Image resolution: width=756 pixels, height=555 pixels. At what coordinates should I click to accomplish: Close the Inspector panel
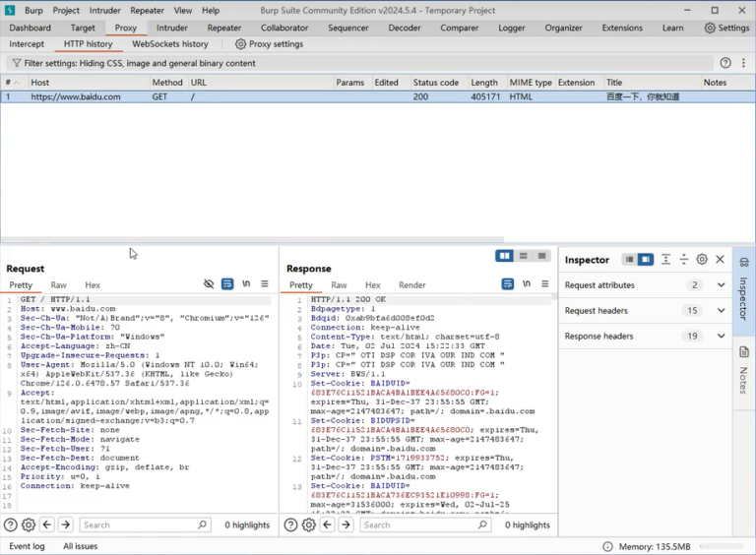coord(720,259)
